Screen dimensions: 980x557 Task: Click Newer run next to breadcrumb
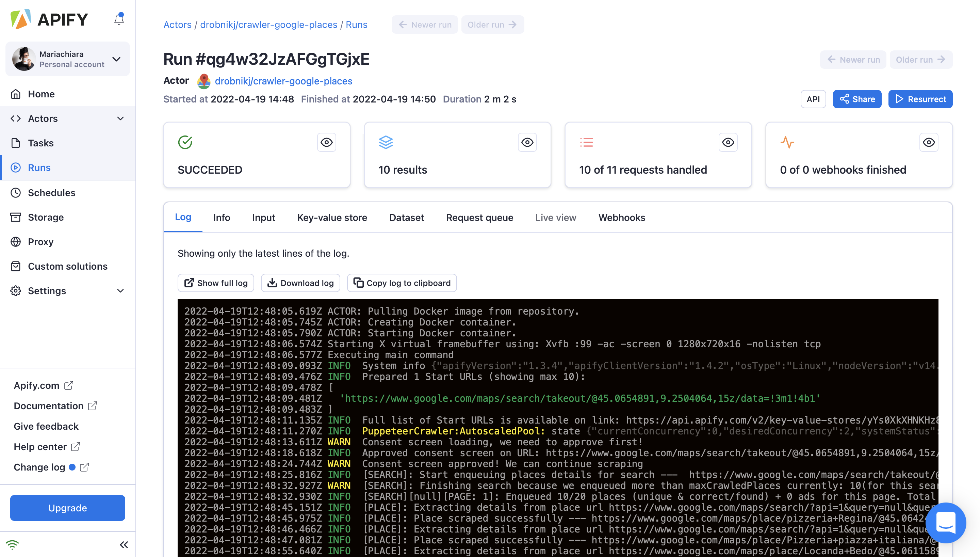coord(425,25)
